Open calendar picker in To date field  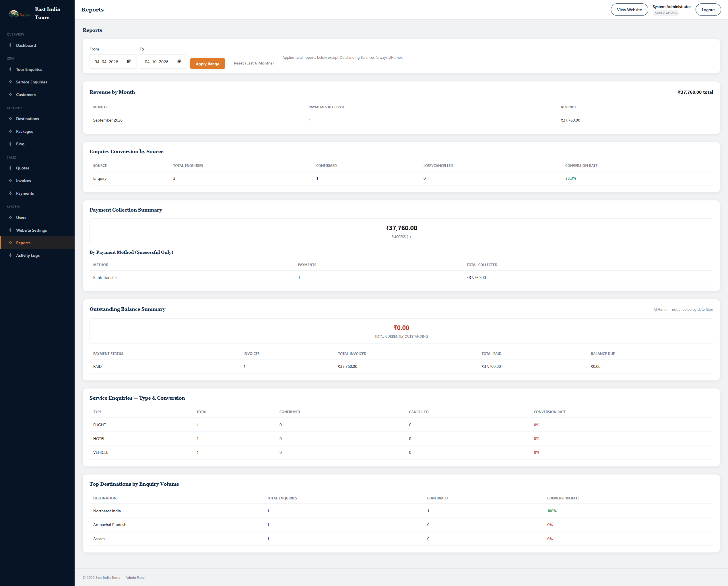point(179,61)
